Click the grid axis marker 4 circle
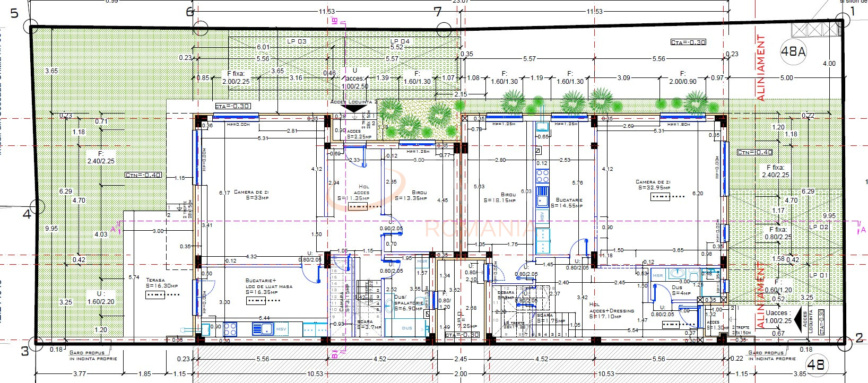 37,207
